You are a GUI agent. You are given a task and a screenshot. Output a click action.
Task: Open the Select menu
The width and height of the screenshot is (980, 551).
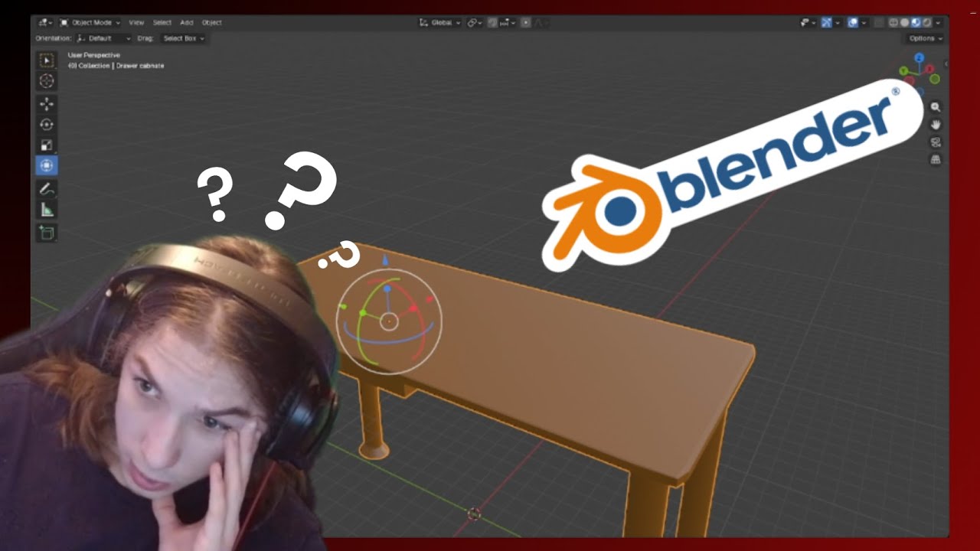coord(162,23)
